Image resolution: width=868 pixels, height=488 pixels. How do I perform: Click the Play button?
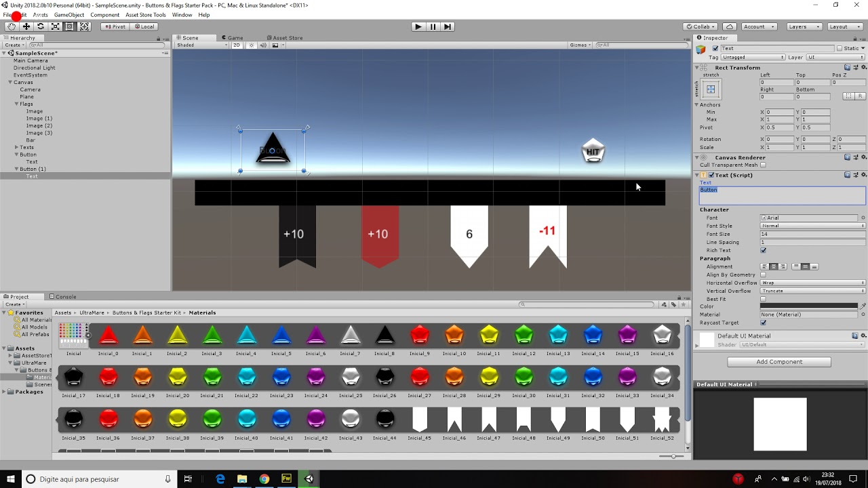pos(418,26)
